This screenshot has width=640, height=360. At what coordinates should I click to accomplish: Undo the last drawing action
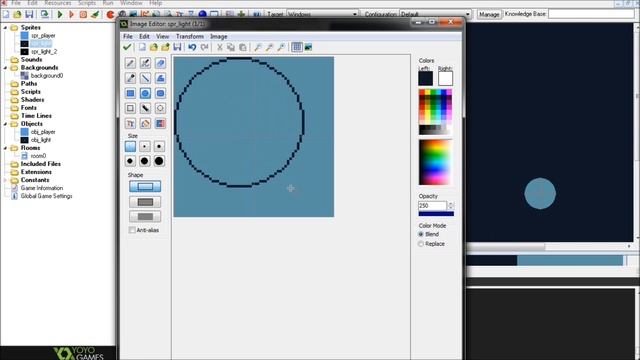pyautogui.click(x=192, y=47)
